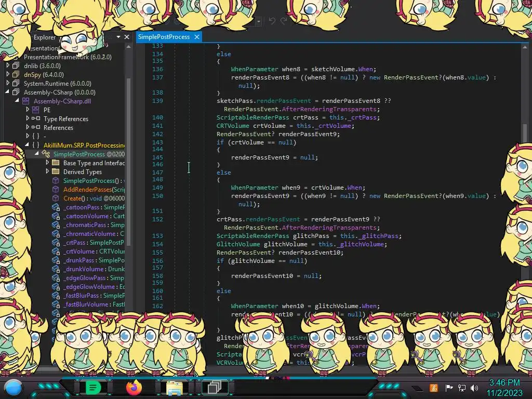Click the Assembly-CSharp.dll module icon
Viewport: 532px width, 399px height.
[x=26, y=101]
